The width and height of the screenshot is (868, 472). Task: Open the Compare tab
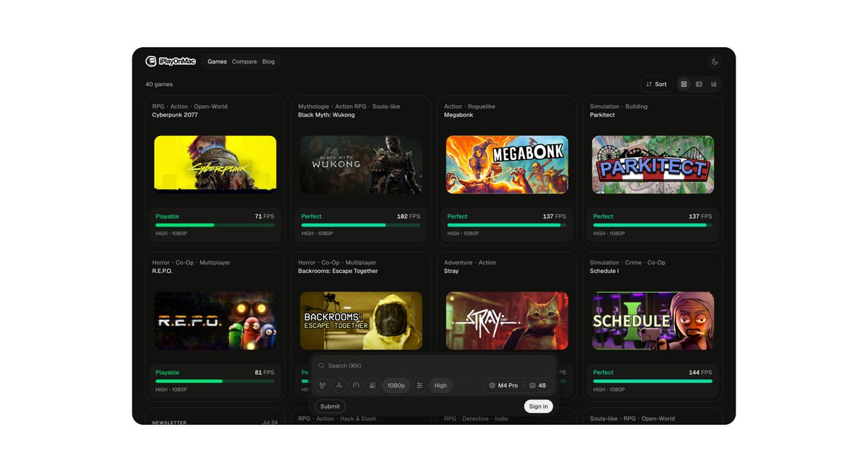(244, 62)
